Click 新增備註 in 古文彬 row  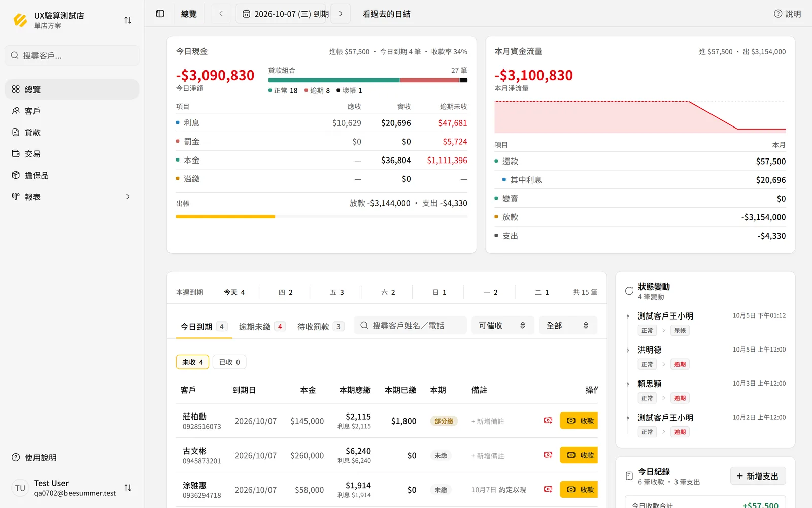(x=488, y=456)
